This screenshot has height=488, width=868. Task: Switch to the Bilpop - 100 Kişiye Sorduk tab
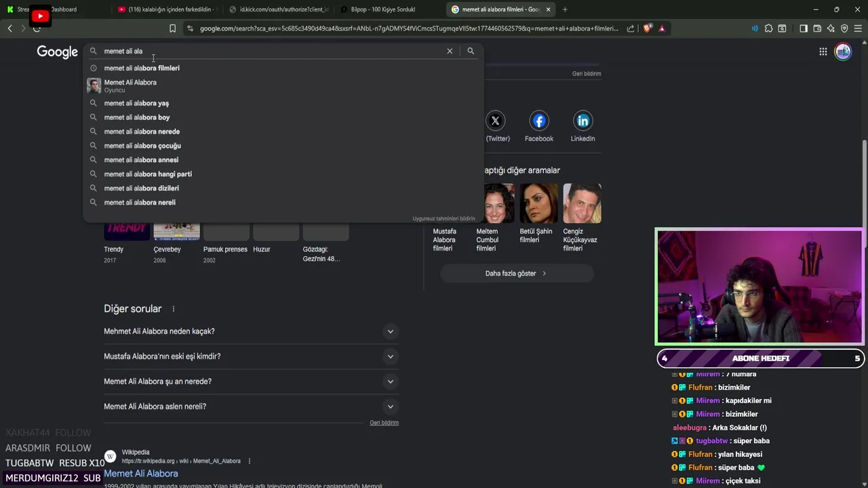click(x=383, y=9)
